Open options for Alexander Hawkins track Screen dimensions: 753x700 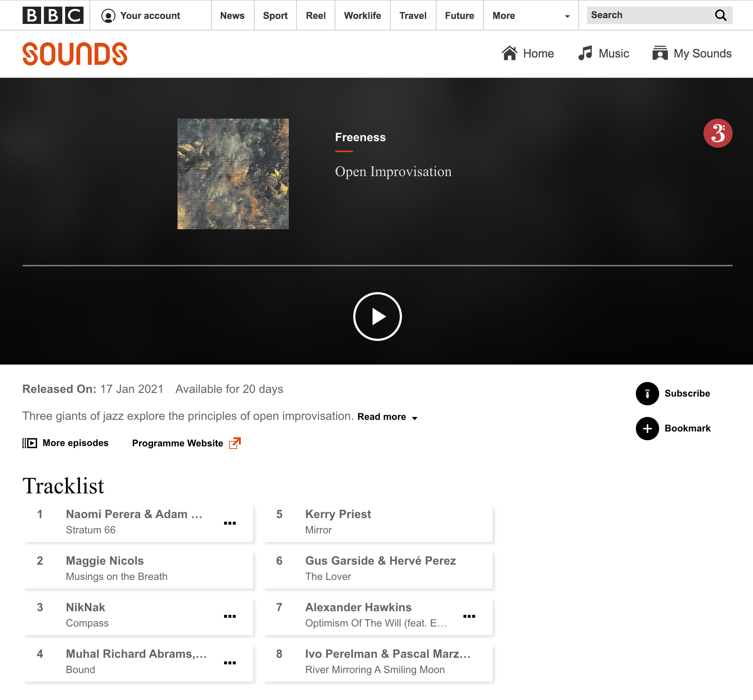(469, 616)
